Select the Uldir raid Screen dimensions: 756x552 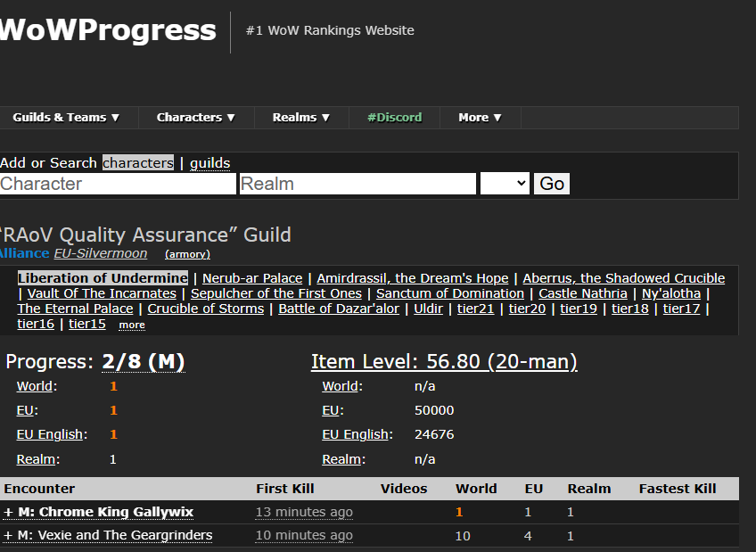[x=428, y=309]
